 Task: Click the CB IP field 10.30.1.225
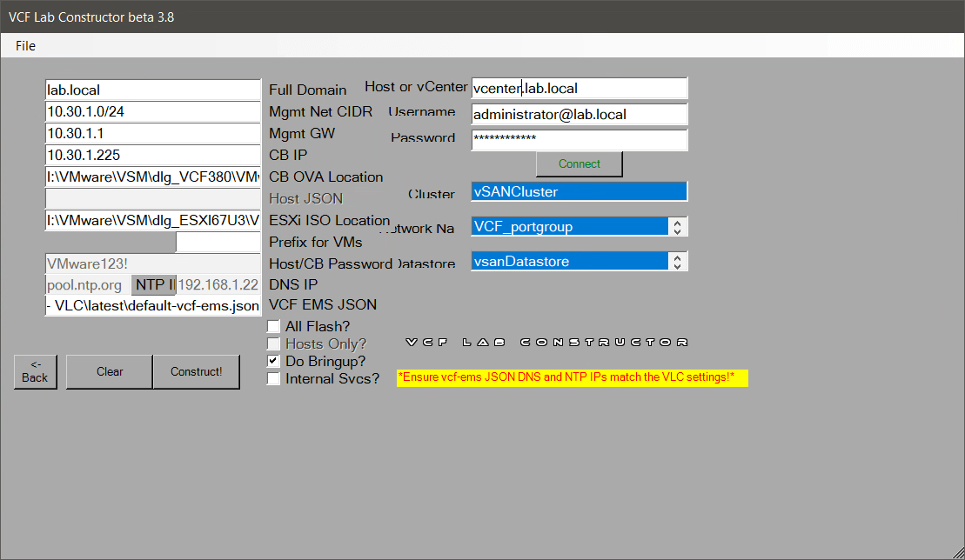click(x=152, y=155)
